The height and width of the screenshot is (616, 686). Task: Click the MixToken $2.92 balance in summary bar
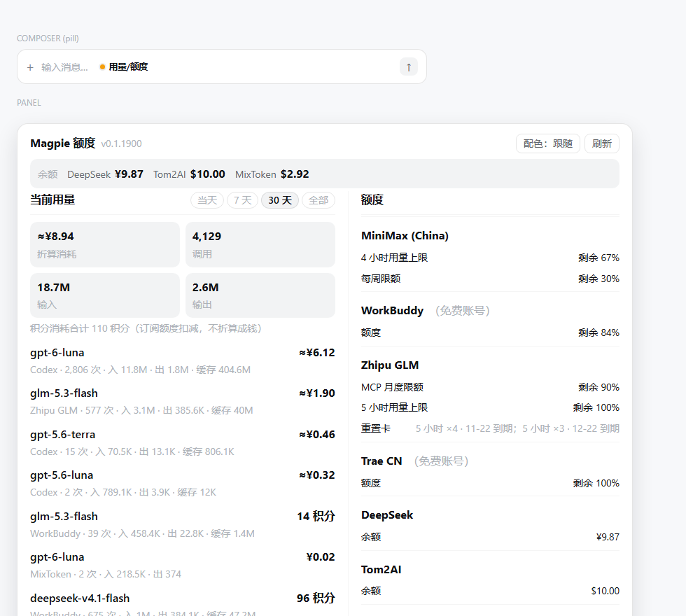pos(272,174)
